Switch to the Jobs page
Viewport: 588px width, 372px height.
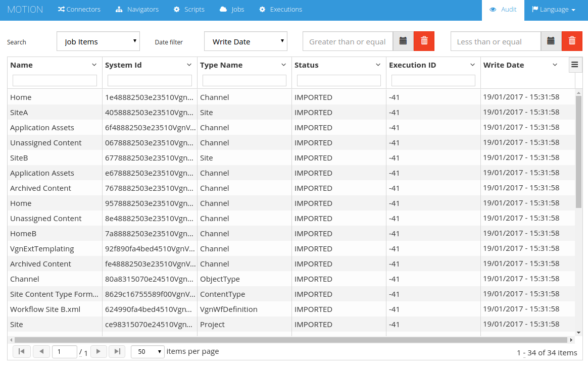(232, 10)
